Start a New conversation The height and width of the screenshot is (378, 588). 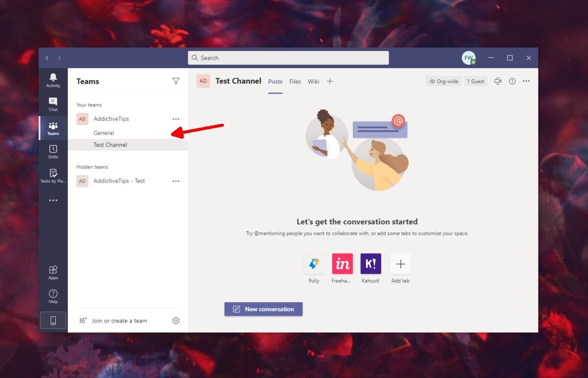[263, 309]
